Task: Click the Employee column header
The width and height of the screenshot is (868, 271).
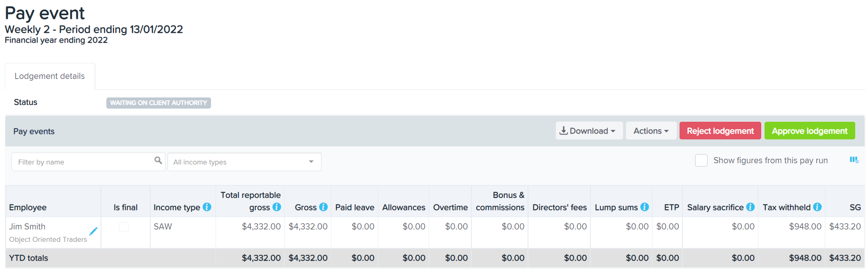Action: 28,208
